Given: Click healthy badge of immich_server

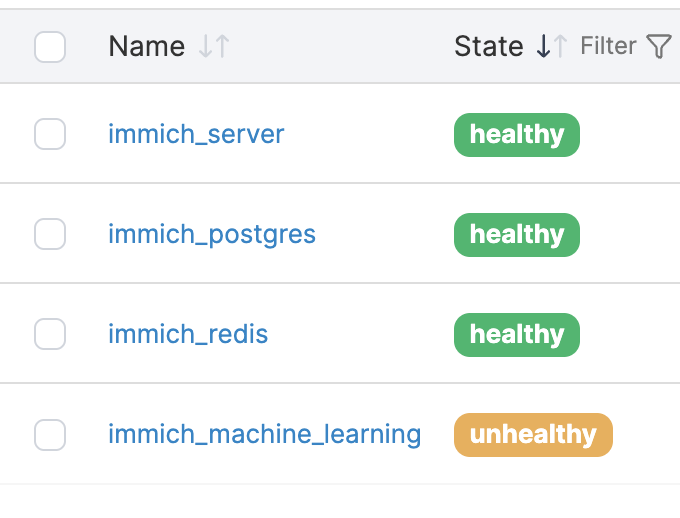Looking at the screenshot, I should point(517,134).
